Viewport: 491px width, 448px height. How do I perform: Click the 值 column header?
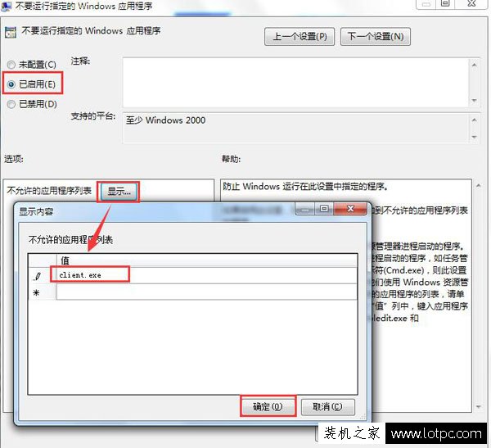[x=207, y=260]
